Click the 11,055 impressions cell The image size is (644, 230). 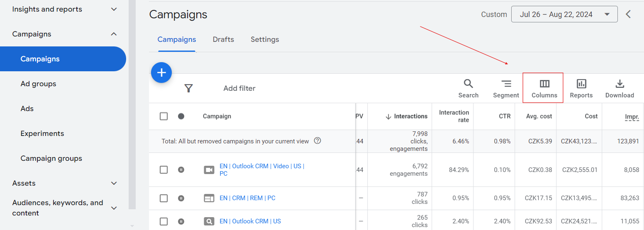pyautogui.click(x=630, y=221)
